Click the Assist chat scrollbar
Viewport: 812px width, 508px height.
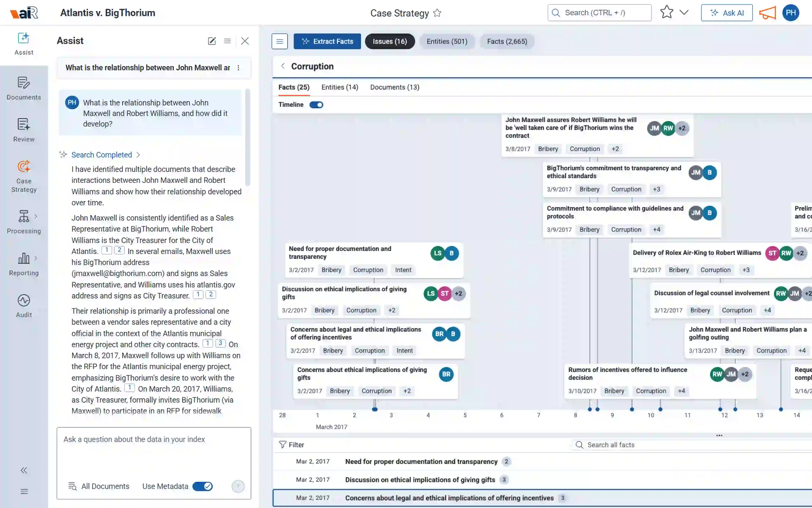[x=248, y=137]
